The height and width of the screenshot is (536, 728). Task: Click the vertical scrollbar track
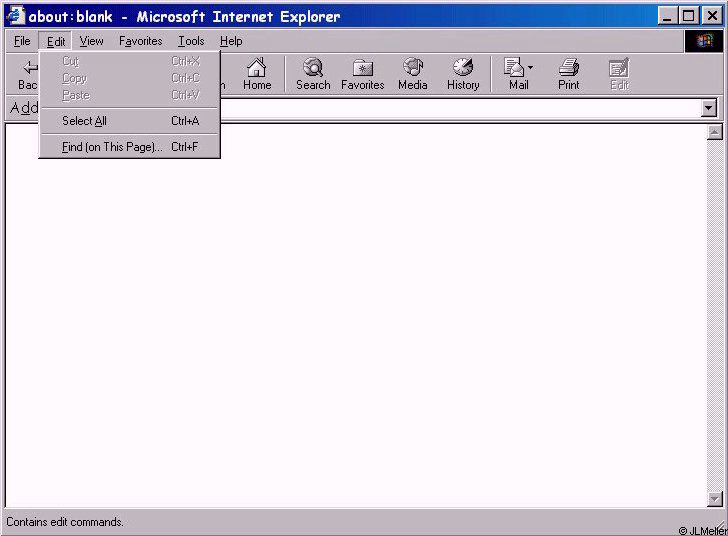click(715, 316)
